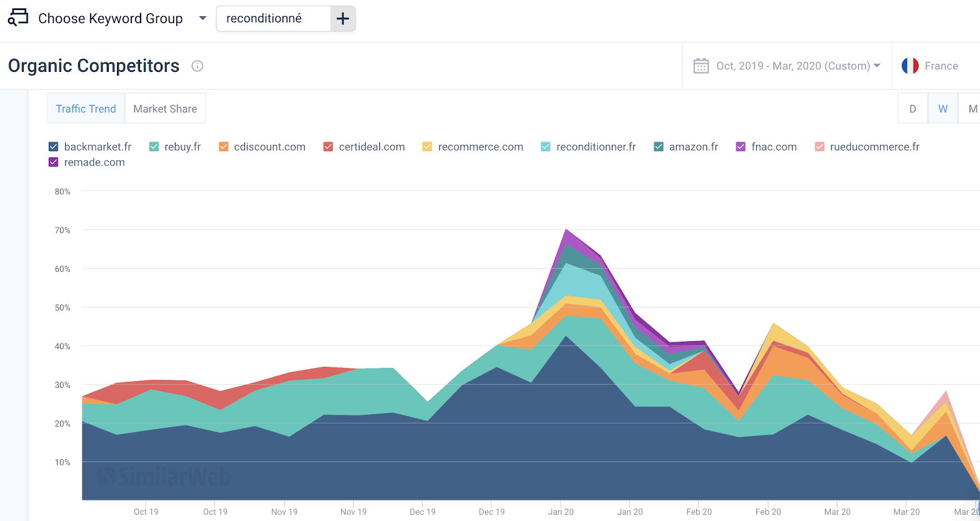980x521 pixels.
Task: Click the reconditionné keyword input field
Action: tap(273, 19)
